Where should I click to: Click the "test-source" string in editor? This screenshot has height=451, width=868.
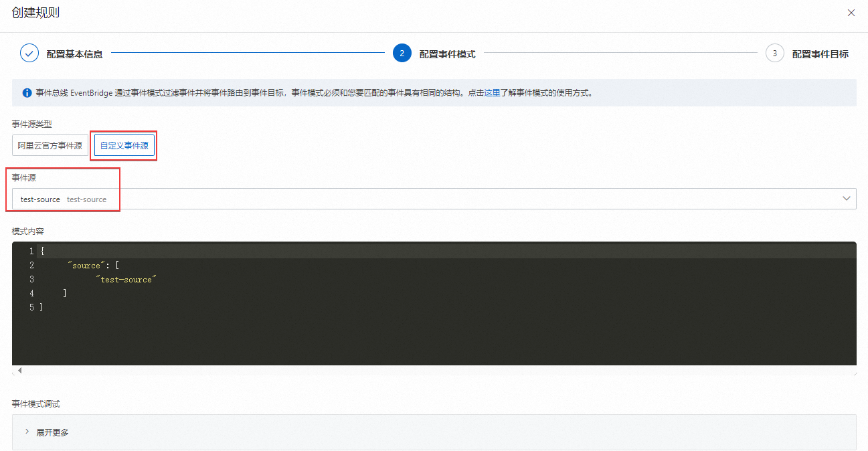point(125,280)
